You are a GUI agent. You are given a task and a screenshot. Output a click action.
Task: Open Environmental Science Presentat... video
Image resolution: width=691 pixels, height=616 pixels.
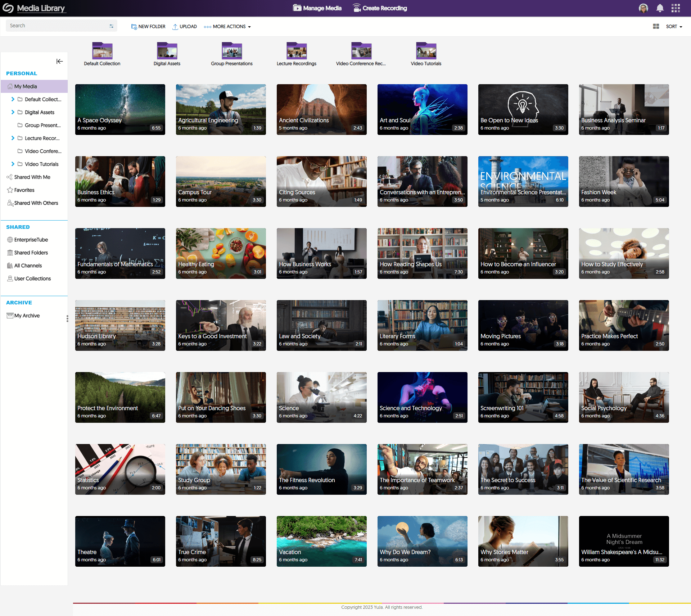pos(523,181)
